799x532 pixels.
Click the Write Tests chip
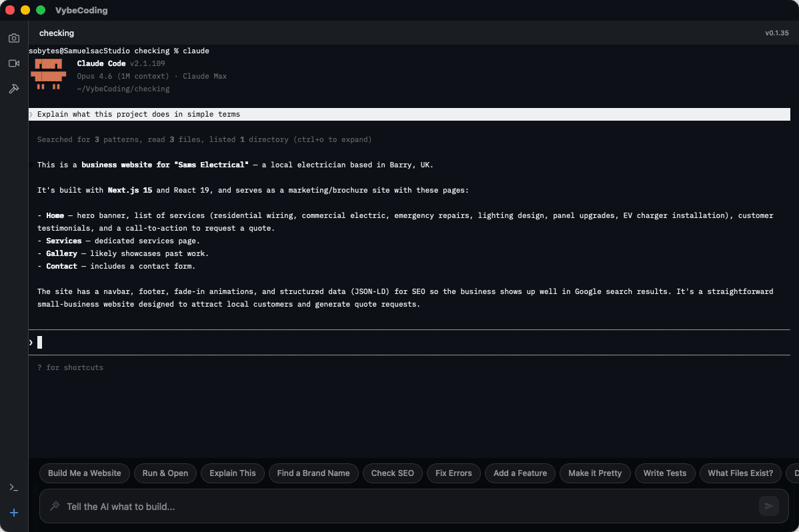click(664, 473)
